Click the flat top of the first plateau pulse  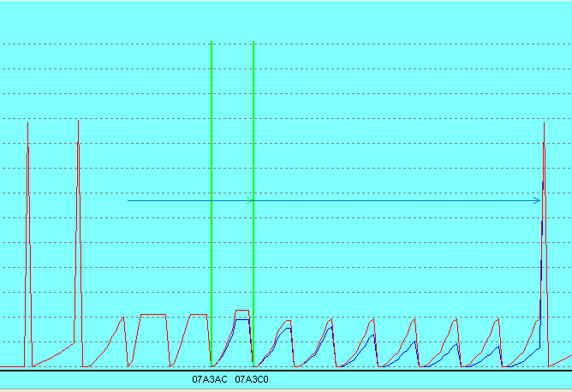152,315
